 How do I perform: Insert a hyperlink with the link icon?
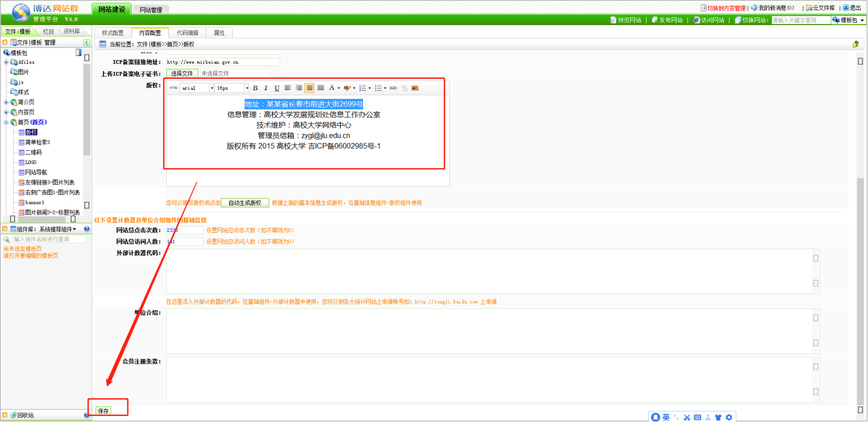pos(393,88)
